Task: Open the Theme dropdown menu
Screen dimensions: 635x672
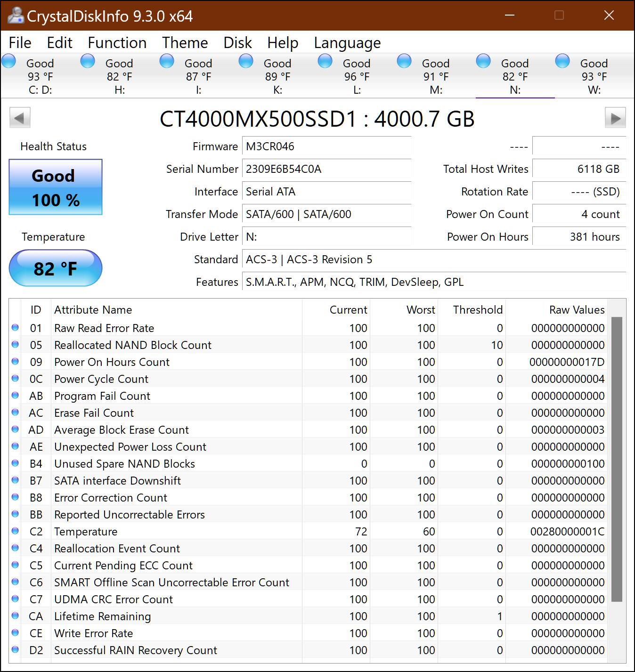Action: point(184,42)
